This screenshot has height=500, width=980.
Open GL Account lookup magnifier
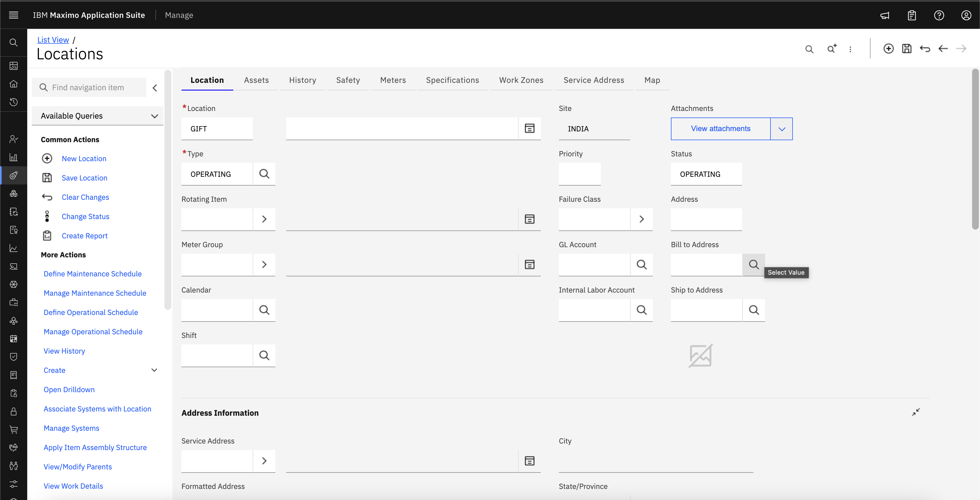tap(641, 264)
